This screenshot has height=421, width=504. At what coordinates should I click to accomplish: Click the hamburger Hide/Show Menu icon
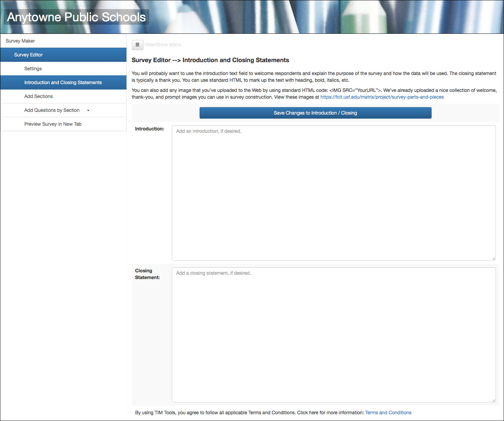click(x=137, y=45)
